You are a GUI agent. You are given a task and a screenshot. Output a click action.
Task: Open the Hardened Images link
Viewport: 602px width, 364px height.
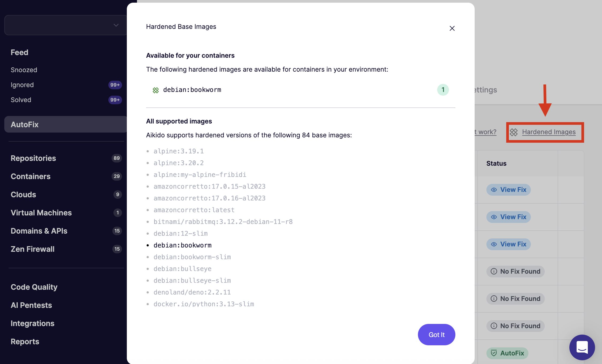click(548, 132)
